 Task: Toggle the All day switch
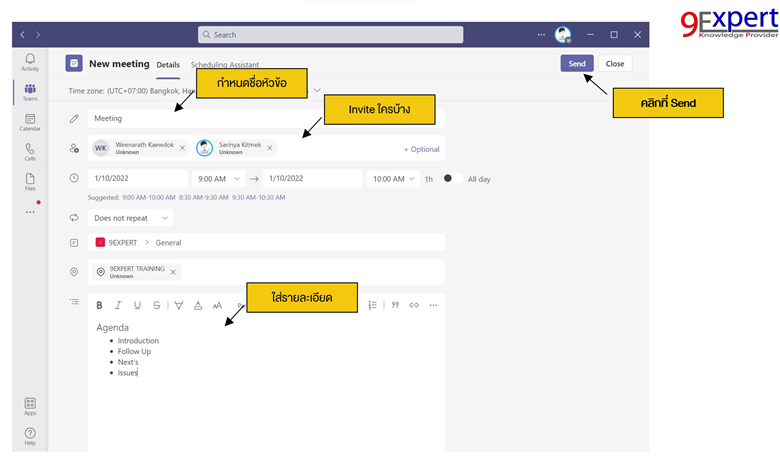coord(452,178)
